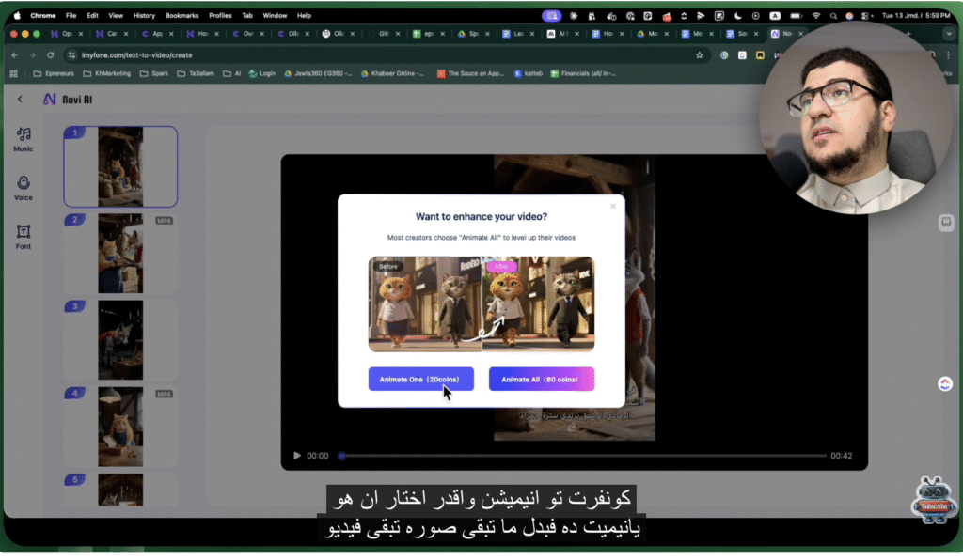Open the Music panel in sidebar
The image size is (963, 560).
[x=24, y=138]
